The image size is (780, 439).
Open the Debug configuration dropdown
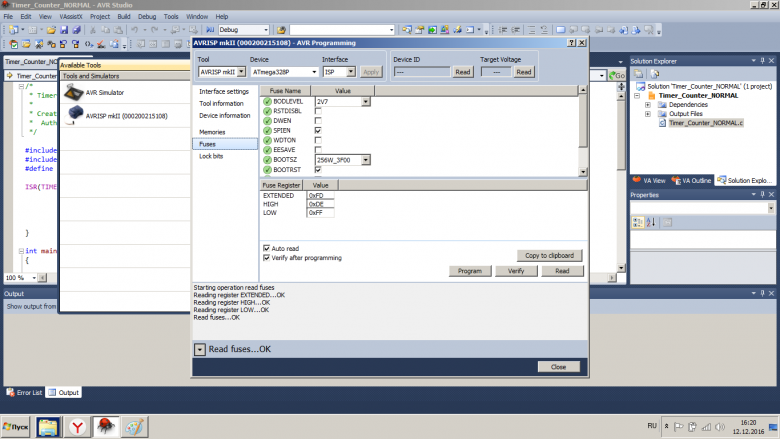[x=266, y=30]
